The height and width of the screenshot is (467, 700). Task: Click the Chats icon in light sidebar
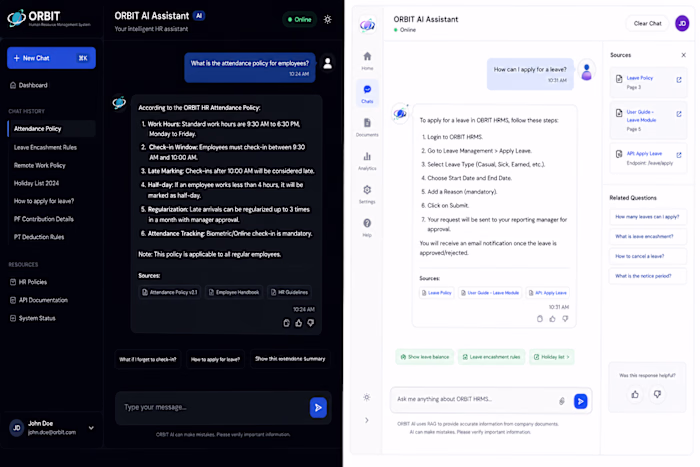[x=367, y=93]
